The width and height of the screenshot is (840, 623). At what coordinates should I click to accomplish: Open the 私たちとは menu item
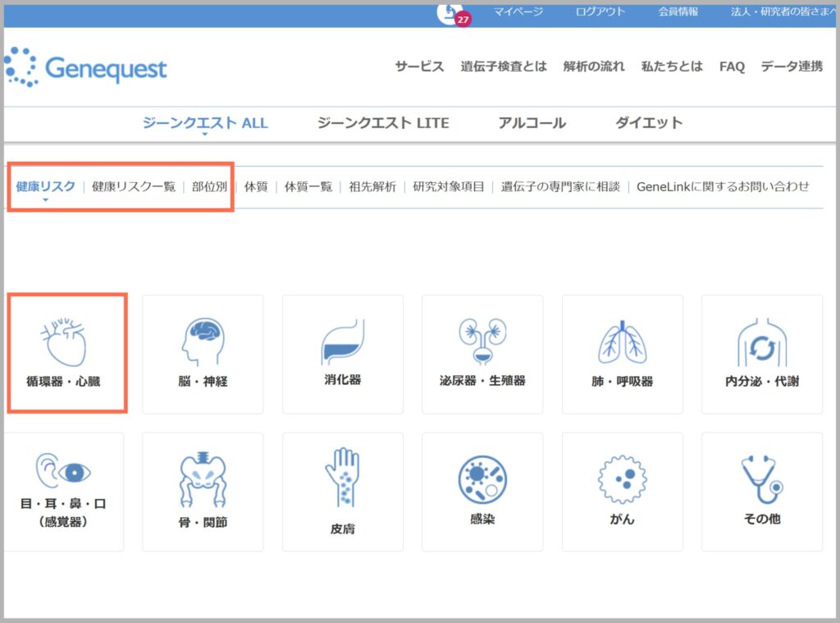[672, 66]
